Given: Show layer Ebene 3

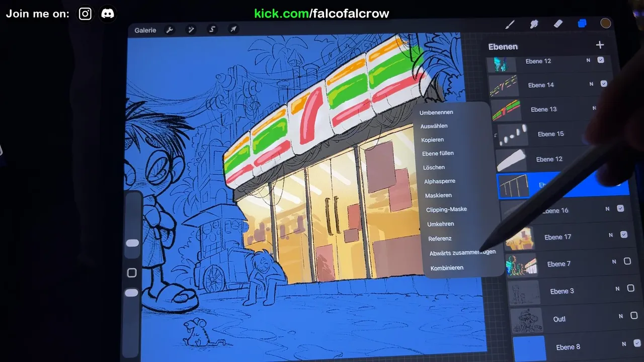Looking at the screenshot, I should click(x=631, y=288).
